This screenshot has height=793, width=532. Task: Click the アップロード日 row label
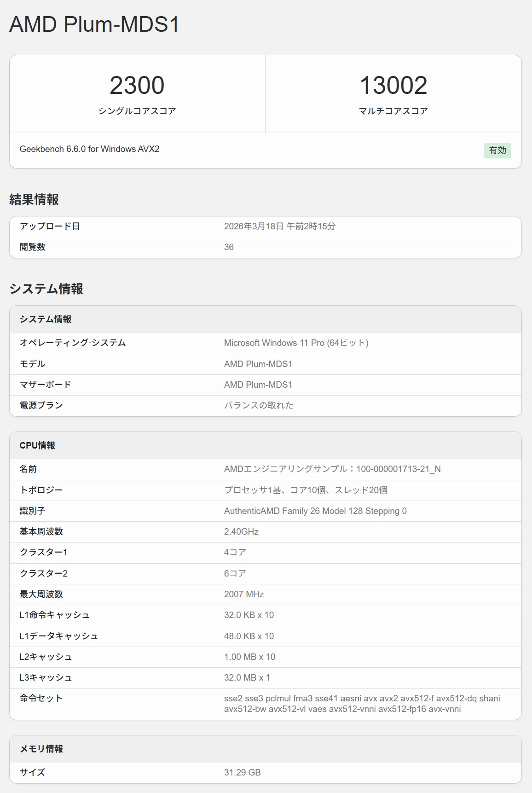[50, 226]
